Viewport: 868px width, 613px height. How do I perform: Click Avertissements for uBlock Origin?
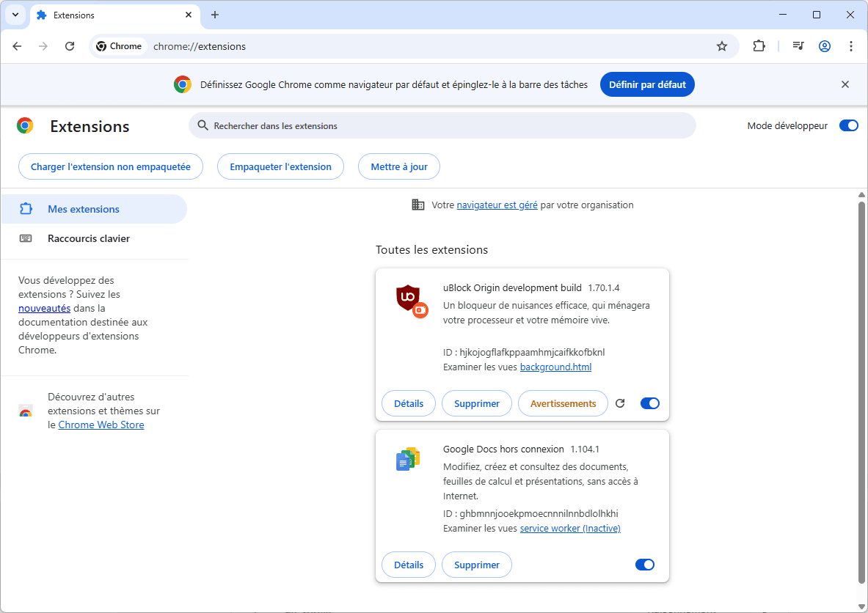[x=563, y=403]
